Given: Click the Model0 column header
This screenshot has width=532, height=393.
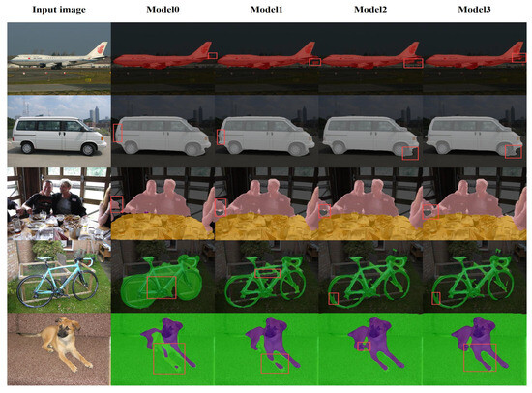Looking at the screenshot, I should click(x=163, y=9).
